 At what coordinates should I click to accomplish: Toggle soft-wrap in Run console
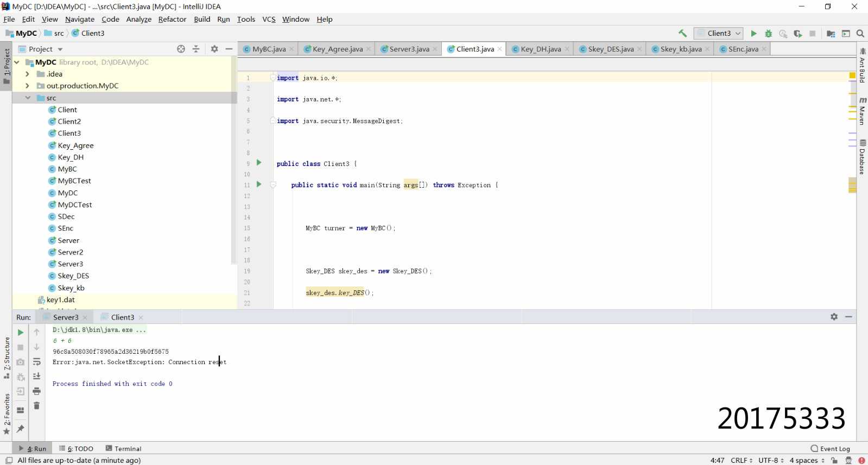tap(37, 362)
